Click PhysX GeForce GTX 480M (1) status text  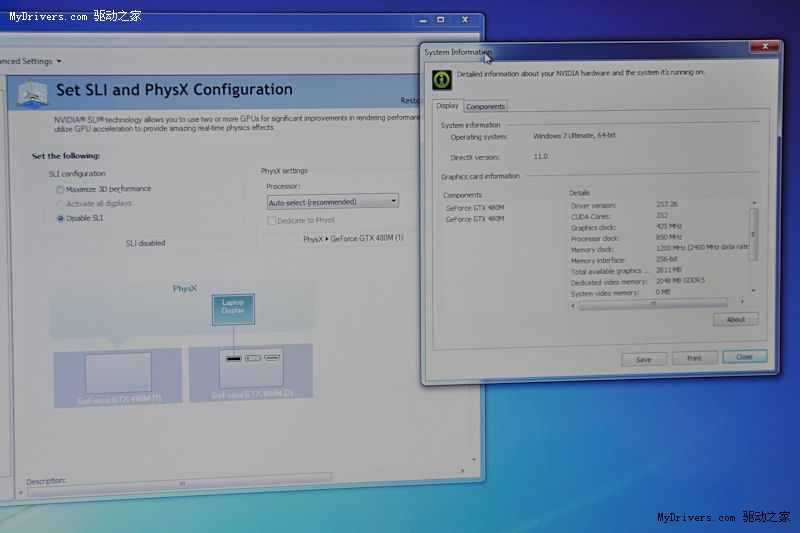pyautogui.click(x=353, y=238)
